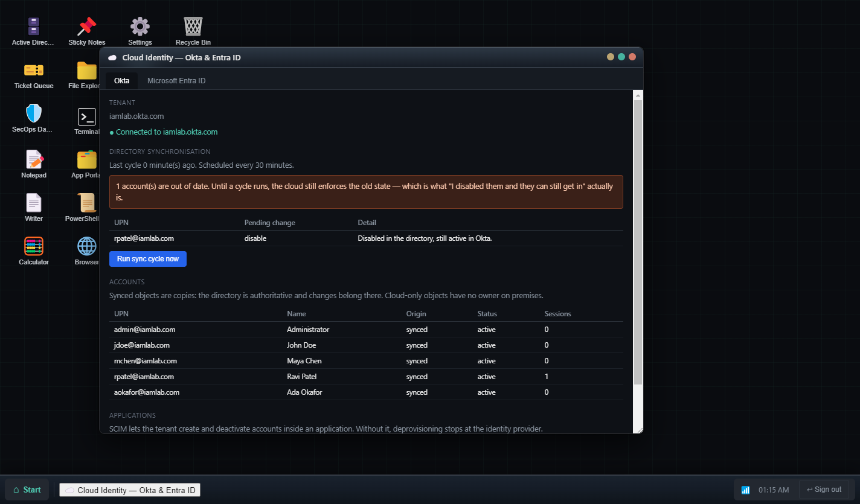Screen dimensions: 860x504
Task: Click 'Connected to iamlab.okta.com' status
Action: point(164,132)
